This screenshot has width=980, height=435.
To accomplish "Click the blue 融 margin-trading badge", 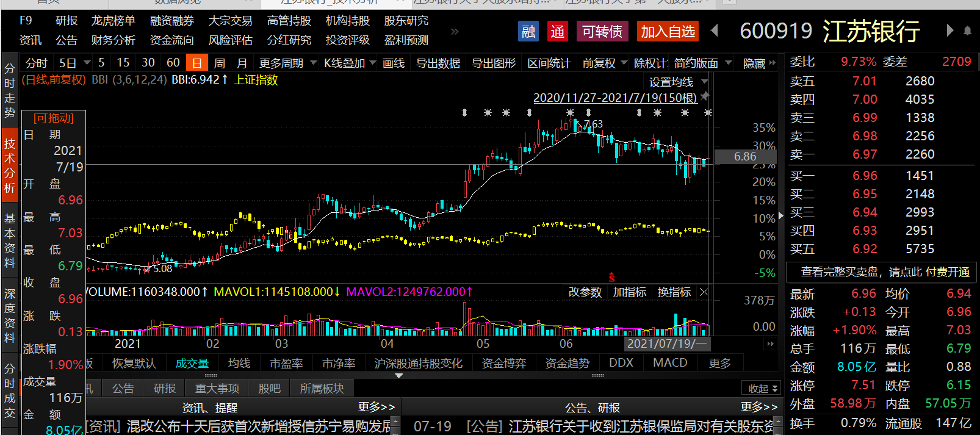I will coord(528,31).
